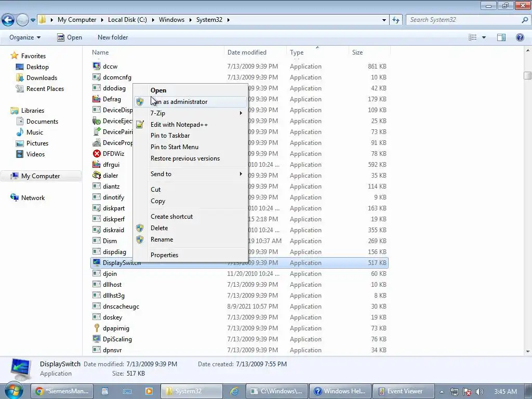532x399 pixels.
Task: Click the Music library icon
Action: pyautogui.click(x=20, y=132)
